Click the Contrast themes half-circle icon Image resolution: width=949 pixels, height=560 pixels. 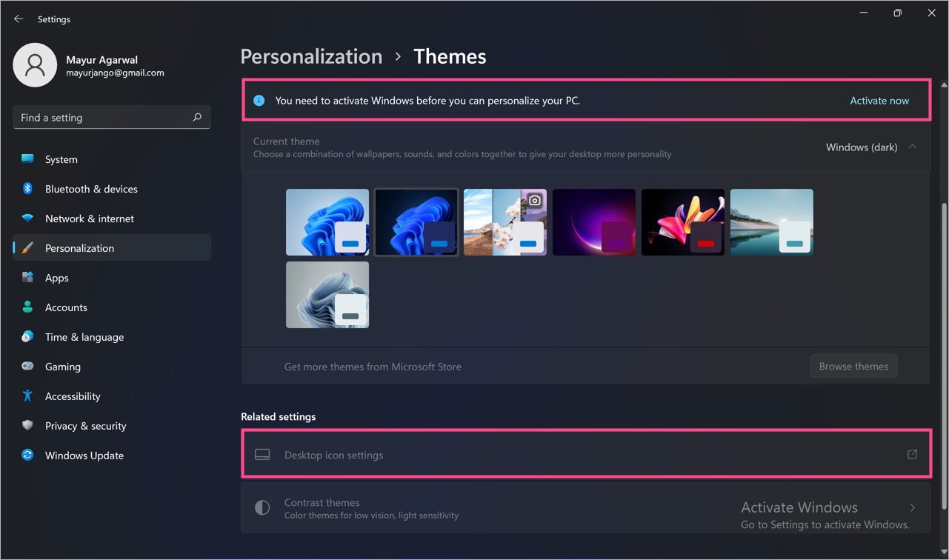[262, 508]
